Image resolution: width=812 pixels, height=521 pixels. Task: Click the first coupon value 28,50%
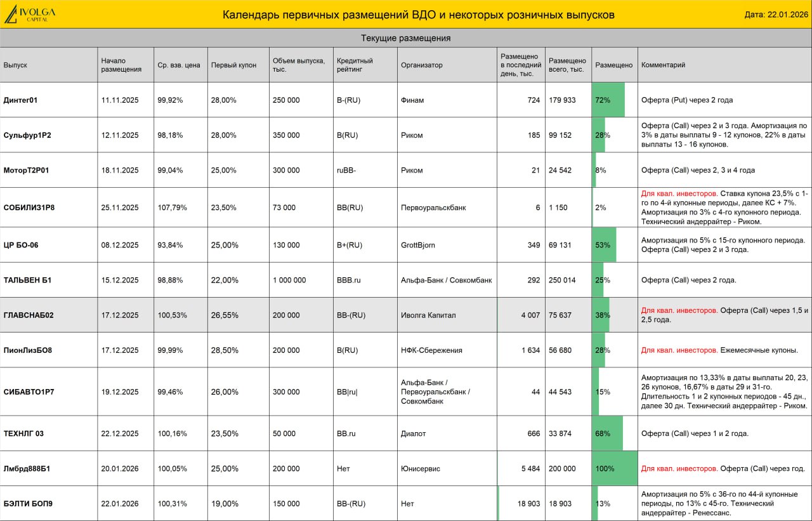click(223, 350)
